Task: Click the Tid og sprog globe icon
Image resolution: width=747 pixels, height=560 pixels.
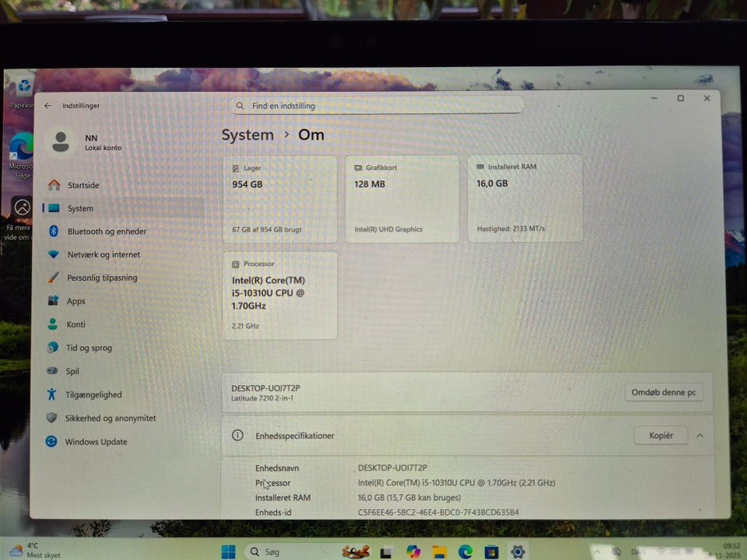Action: (53, 348)
